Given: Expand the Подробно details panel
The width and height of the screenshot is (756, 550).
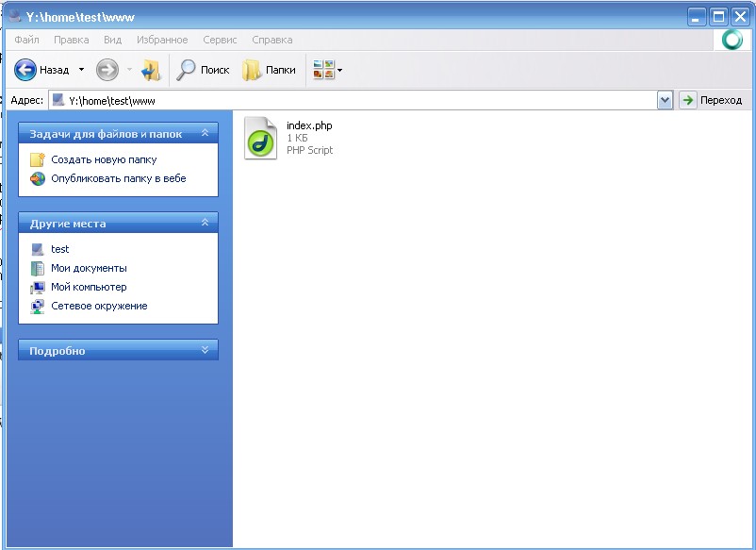Looking at the screenshot, I should (205, 350).
